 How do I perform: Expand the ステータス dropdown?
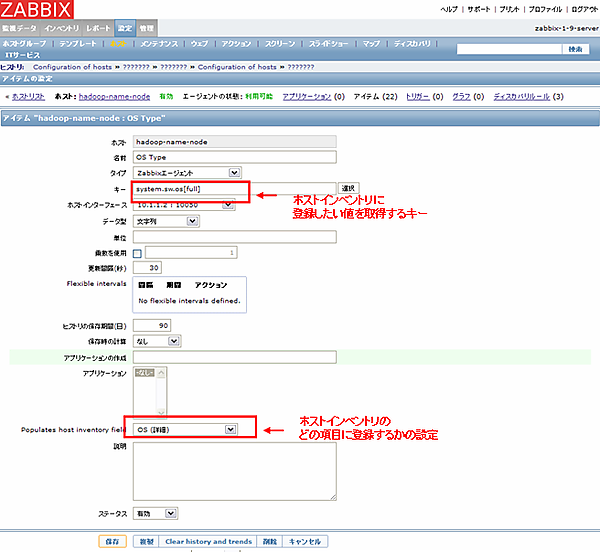pyautogui.click(x=156, y=513)
